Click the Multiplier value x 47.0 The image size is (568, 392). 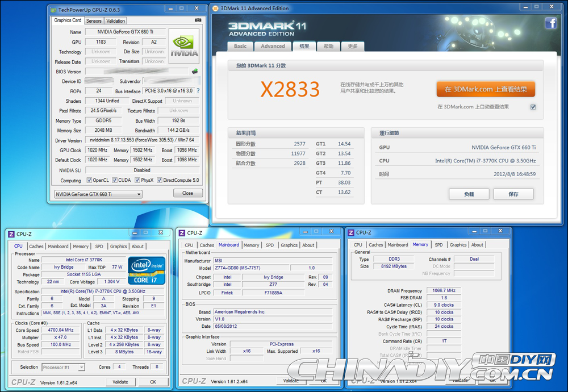point(61,337)
